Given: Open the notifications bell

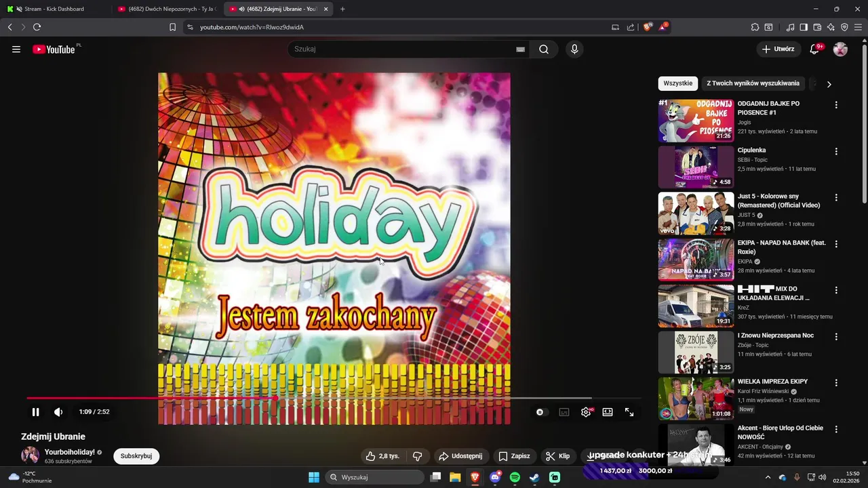Looking at the screenshot, I should tap(815, 49).
